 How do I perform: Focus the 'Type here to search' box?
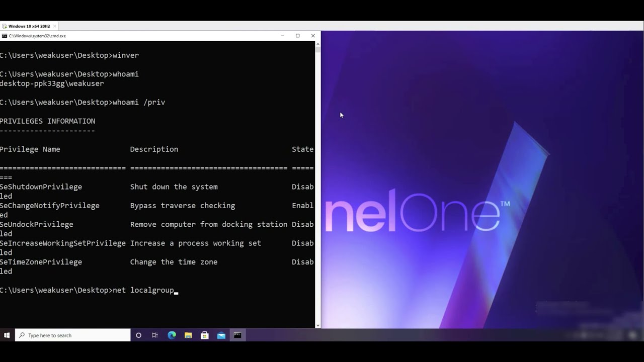click(x=73, y=335)
